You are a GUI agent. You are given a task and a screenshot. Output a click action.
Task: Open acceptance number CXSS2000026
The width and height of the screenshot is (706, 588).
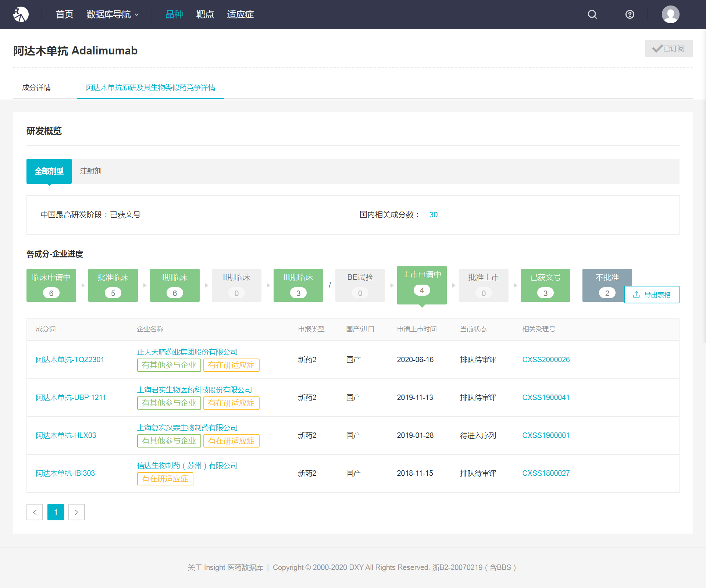[546, 360]
